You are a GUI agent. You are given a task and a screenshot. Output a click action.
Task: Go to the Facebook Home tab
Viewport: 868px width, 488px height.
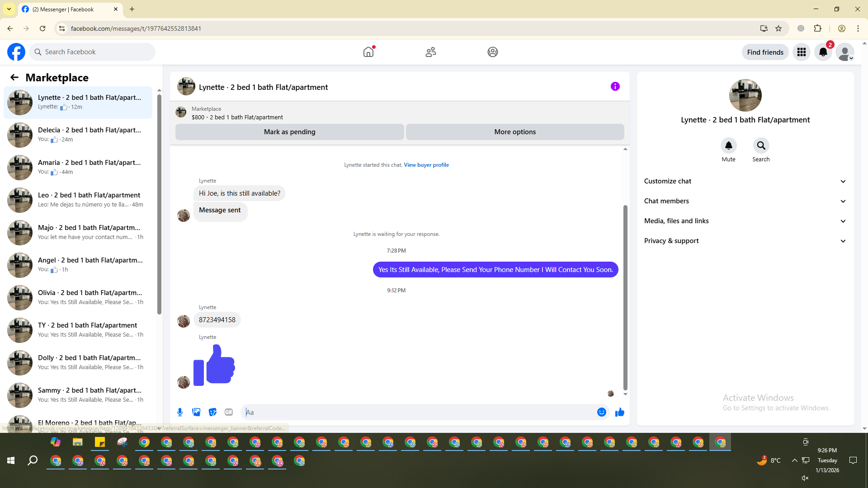point(368,52)
